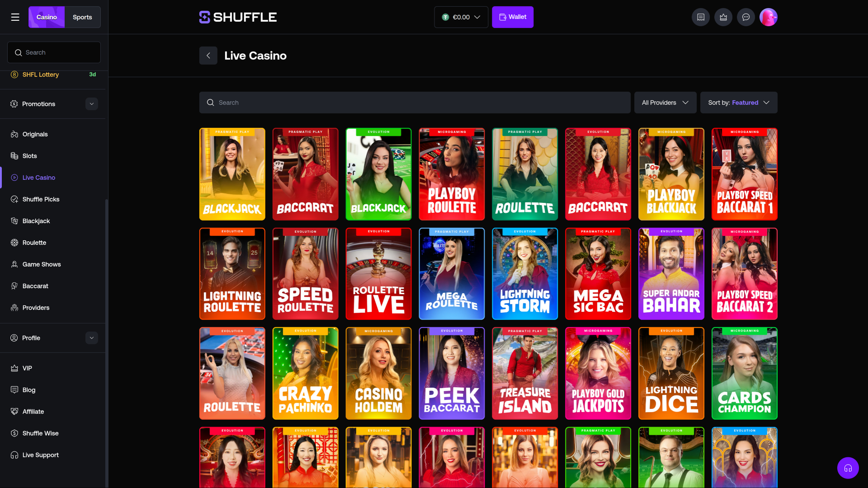Viewport: 868px width, 488px height.
Task: Open Game Shows from the sidebar
Action: 42,264
